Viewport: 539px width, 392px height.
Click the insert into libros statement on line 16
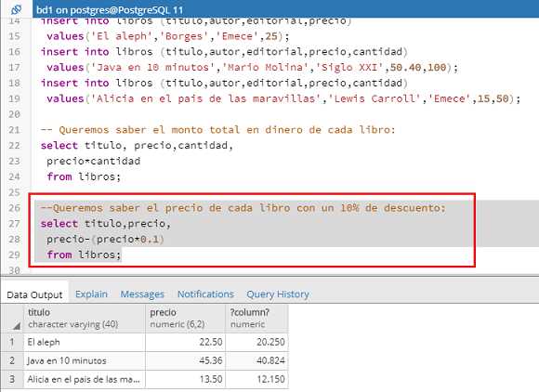224,52
